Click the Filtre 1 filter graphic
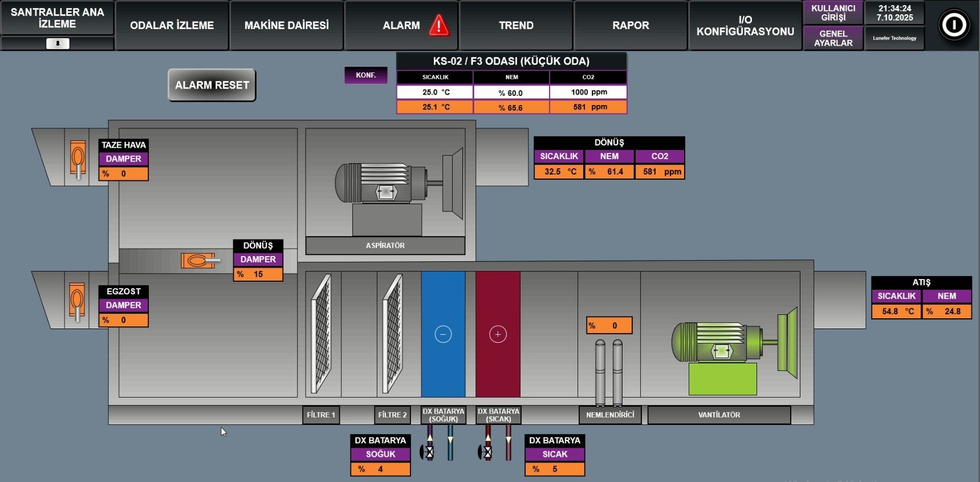The width and height of the screenshot is (980, 482). point(320,334)
